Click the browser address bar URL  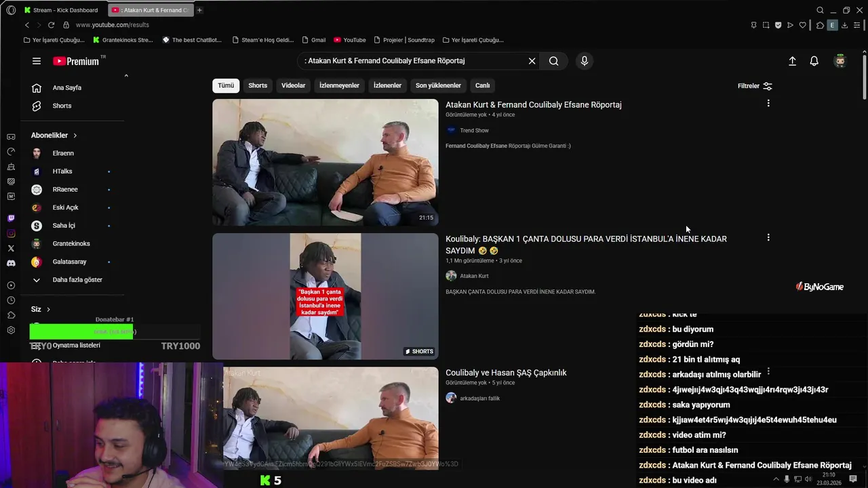coord(113,25)
